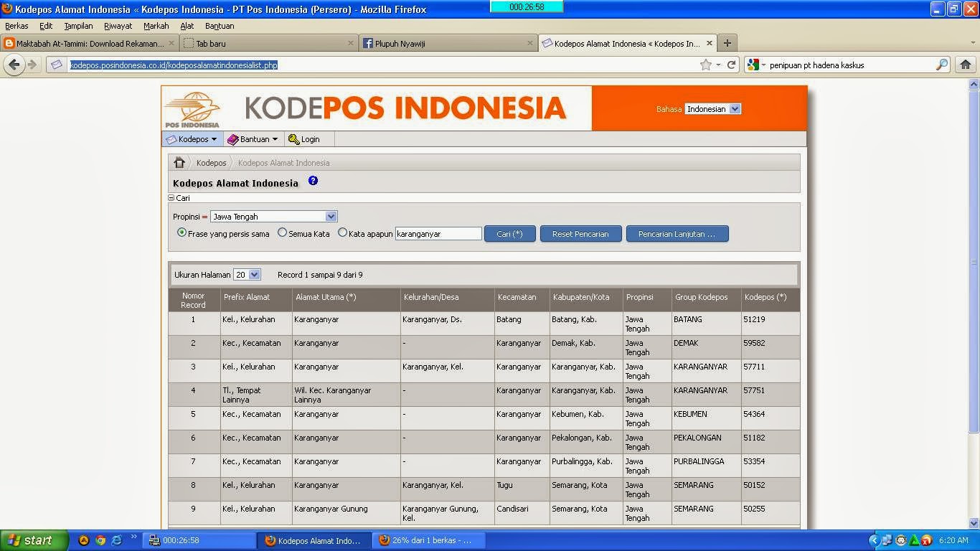Click the karanganyar search input field
Viewport: 980px width, 551px height.
click(x=438, y=233)
